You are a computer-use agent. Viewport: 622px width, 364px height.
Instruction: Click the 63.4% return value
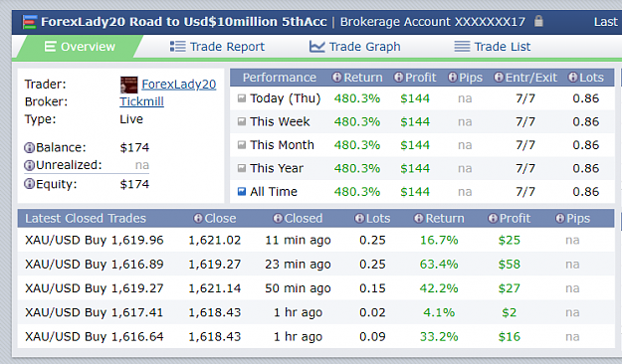coord(439,265)
